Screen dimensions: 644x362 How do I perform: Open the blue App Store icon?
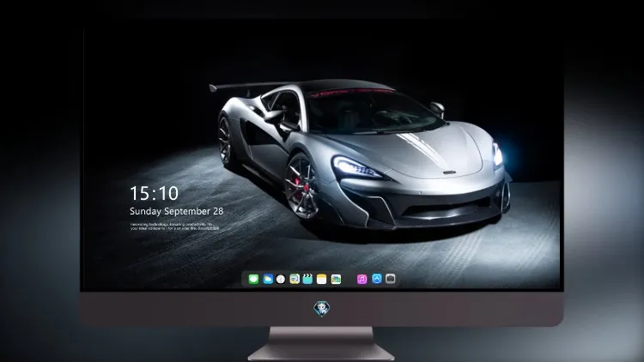click(x=377, y=279)
